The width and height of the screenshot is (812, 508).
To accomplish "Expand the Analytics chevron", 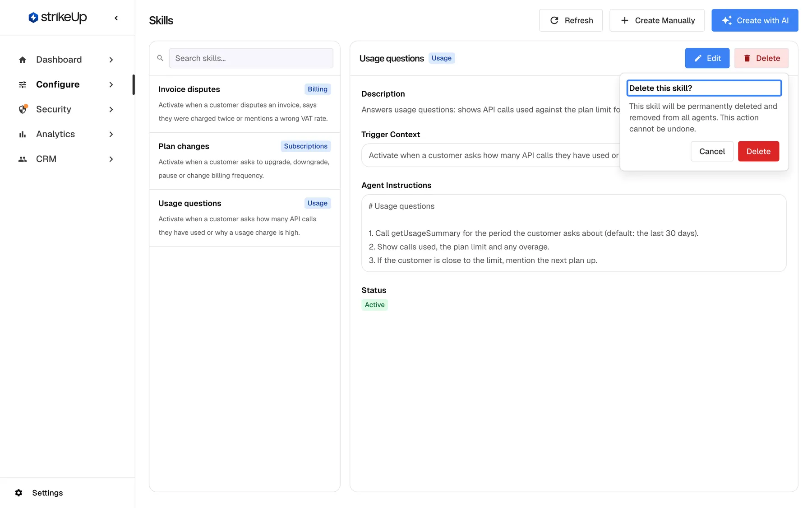I will pos(111,134).
